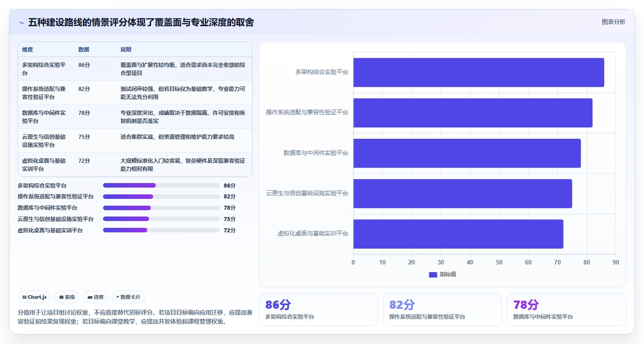This screenshot has width=644, height=344.
Task: Click the 操作系统适配与兼容性验证平台 table row name
Action: click(44, 93)
